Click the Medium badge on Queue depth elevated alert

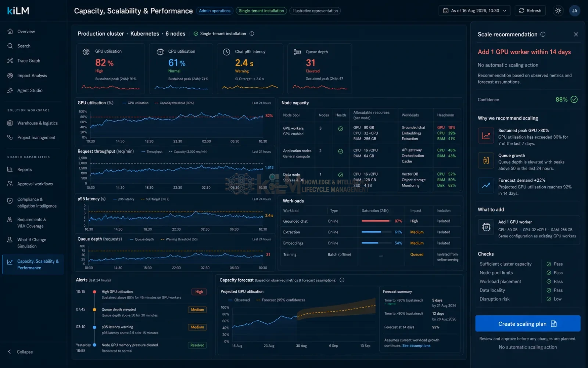click(x=197, y=310)
